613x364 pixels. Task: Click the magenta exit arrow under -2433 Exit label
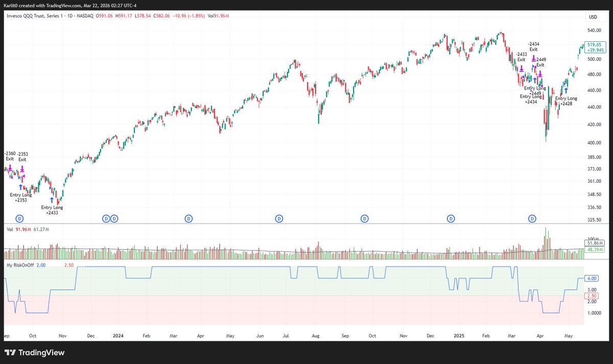[521, 68]
